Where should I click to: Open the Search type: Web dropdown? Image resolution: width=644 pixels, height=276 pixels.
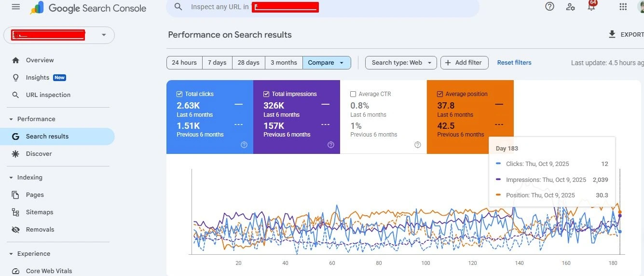coord(401,63)
